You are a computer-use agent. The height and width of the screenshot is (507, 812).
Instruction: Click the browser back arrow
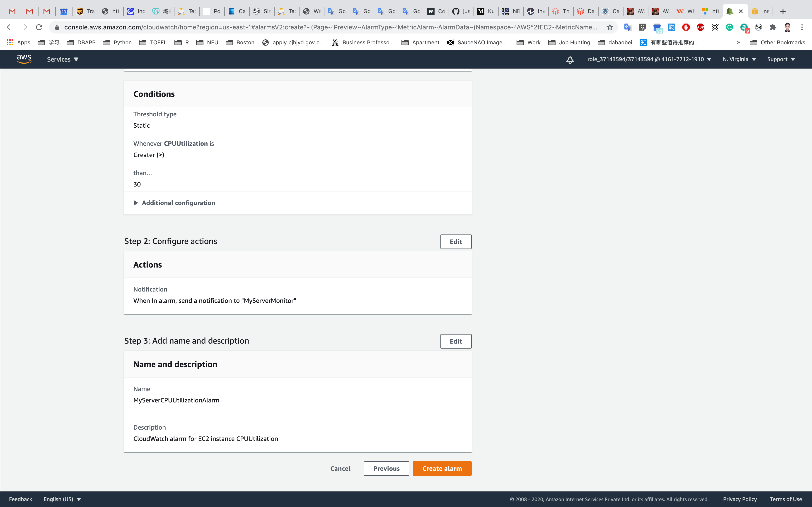coord(10,27)
